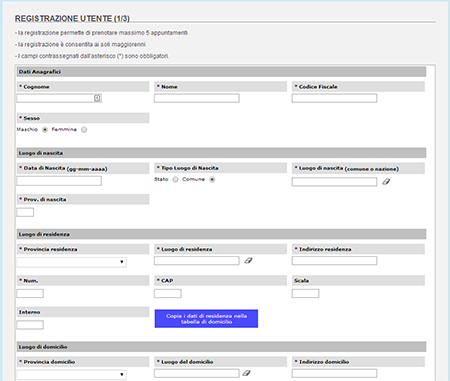This screenshot has height=381, width=450.
Task: Focus the Indirizzo domicilio field
Action: click(334, 373)
